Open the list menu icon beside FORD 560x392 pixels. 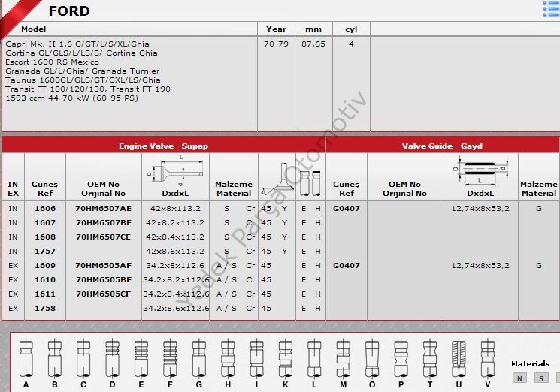(552, 8)
